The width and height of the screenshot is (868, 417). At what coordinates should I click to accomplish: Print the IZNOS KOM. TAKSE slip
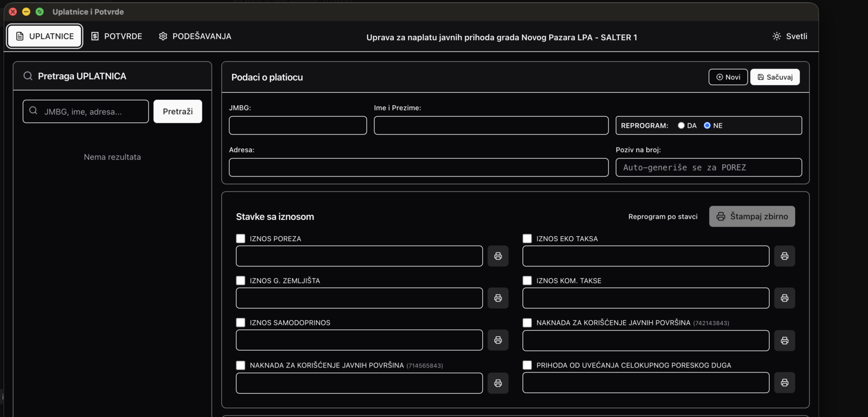click(784, 298)
